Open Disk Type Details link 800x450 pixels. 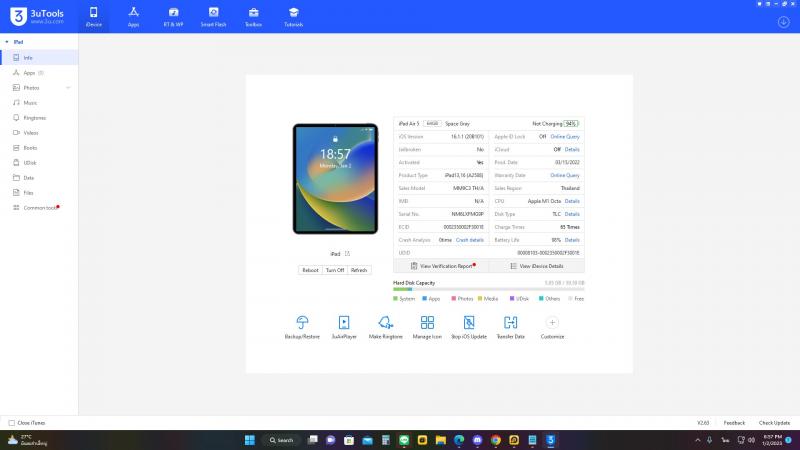click(x=572, y=214)
